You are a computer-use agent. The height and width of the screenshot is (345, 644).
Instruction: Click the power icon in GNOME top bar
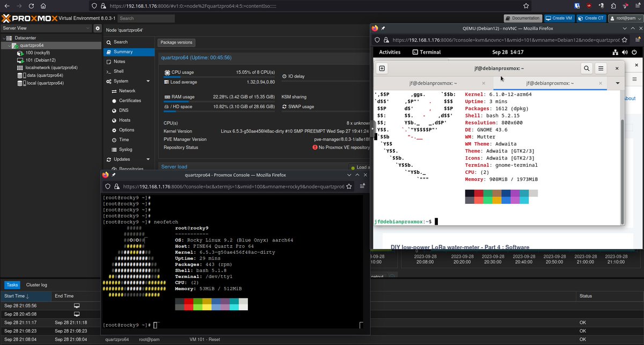click(635, 52)
